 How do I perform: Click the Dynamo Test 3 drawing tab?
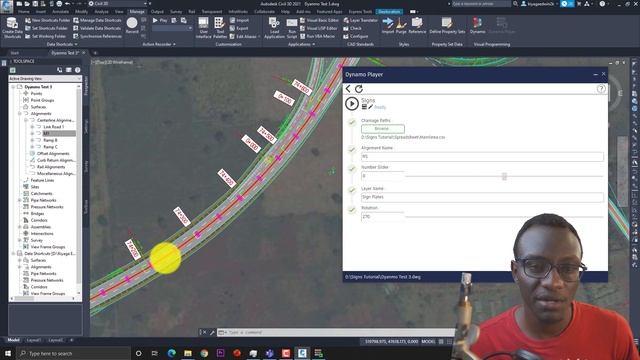tap(65, 53)
